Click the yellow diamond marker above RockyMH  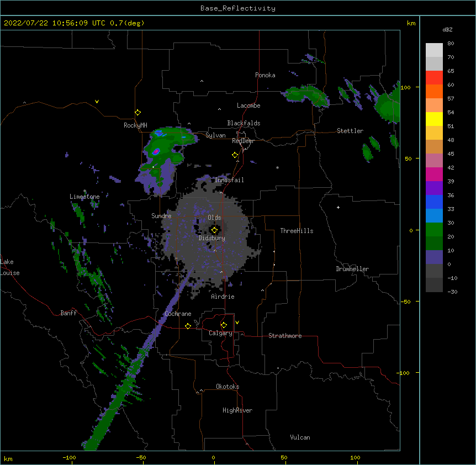[138, 113]
